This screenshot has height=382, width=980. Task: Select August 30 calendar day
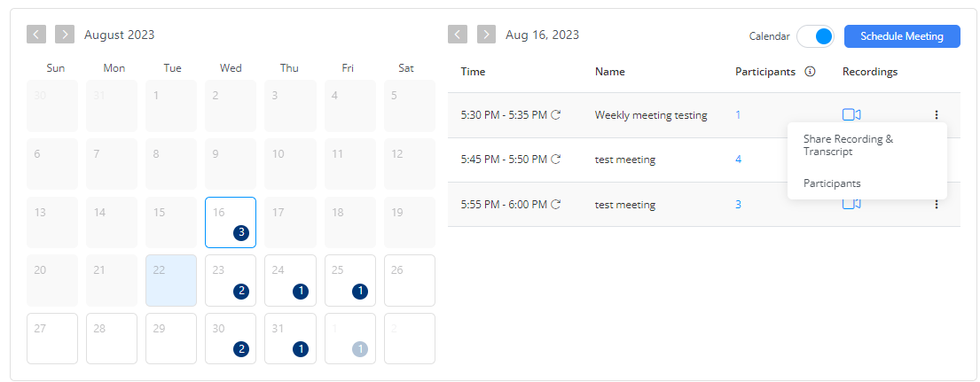[x=231, y=338]
